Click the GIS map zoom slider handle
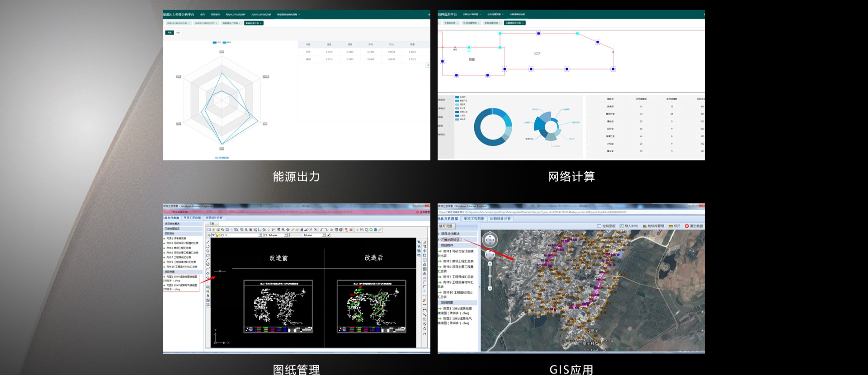 (490, 276)
